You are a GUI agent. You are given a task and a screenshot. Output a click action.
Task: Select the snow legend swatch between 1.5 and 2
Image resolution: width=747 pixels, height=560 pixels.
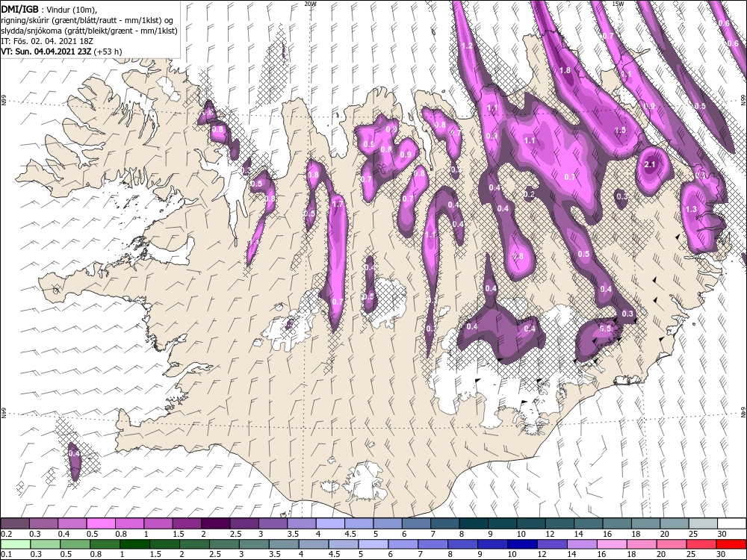[x=187, y=523]
